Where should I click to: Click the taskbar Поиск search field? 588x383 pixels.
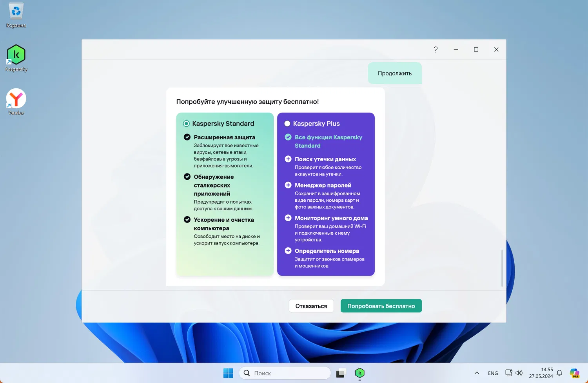coord(285,373)
